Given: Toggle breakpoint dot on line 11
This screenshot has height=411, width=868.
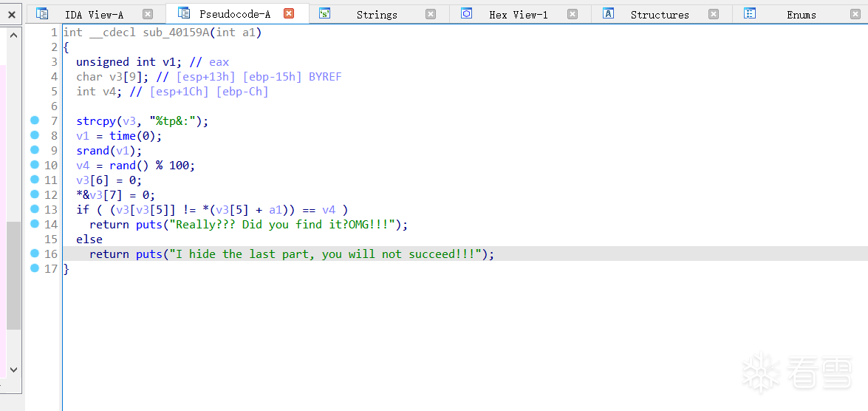Looking at the screenshot, I should point(35,180).
